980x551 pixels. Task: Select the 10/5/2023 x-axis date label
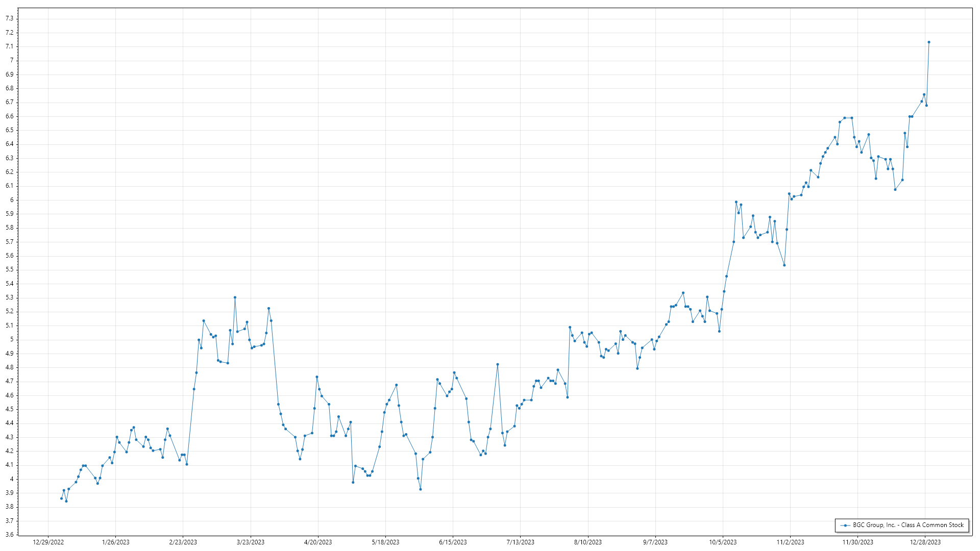pos(723,542)
